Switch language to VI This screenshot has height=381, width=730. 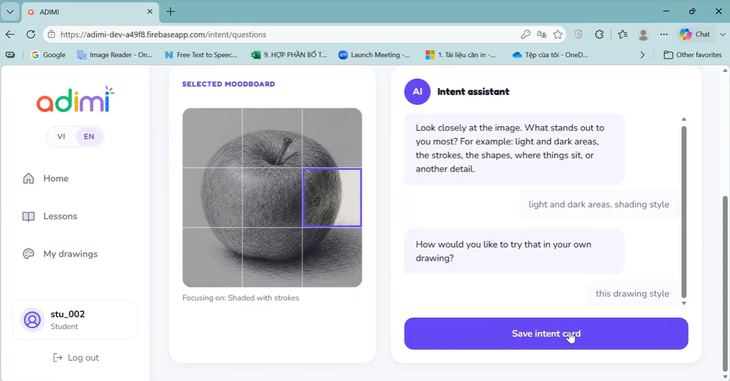click(61, 136)
